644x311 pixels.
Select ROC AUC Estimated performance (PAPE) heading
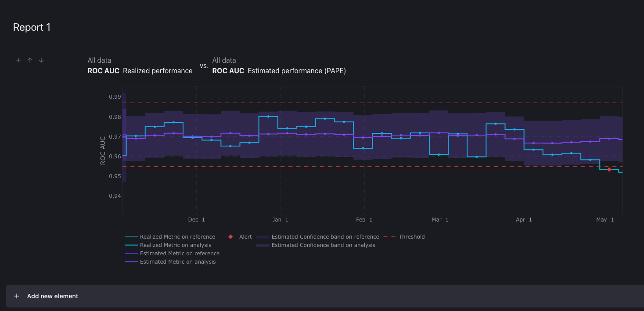coord(279,71)
